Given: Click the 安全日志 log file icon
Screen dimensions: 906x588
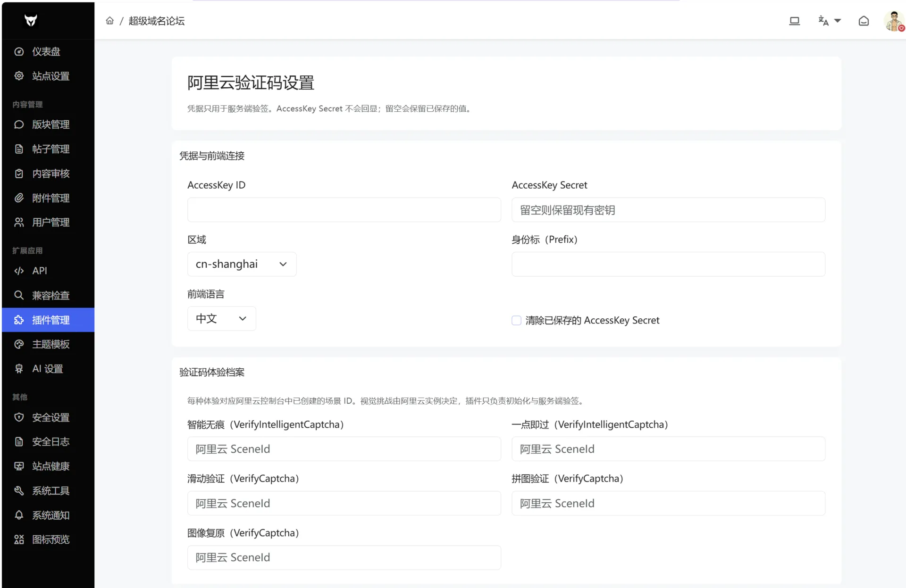Looking at the screenshot, I should pyautogui.click(x=19, y=442).
